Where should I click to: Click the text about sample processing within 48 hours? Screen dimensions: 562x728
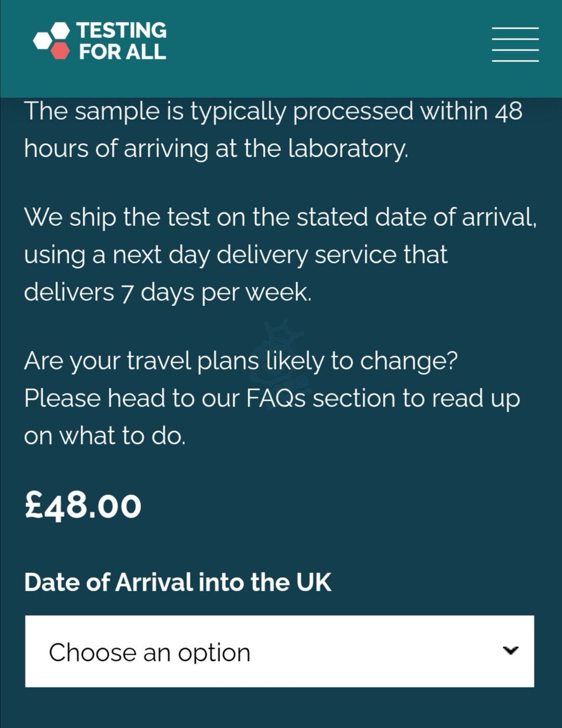[x=273, y=130]
